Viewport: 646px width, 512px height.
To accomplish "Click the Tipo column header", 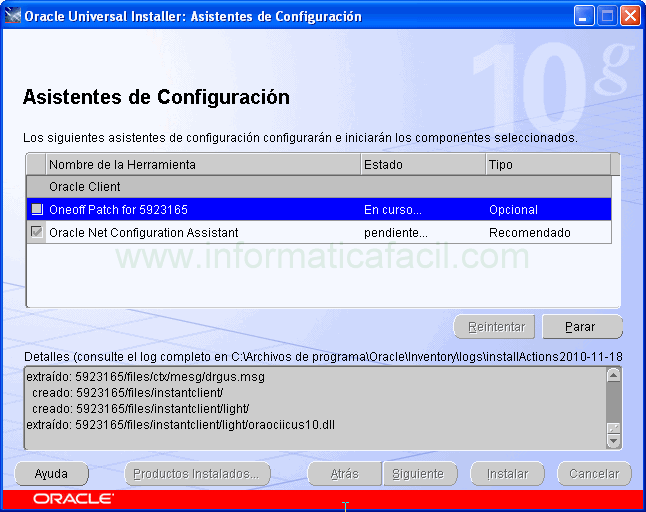I will pos(548,165).
